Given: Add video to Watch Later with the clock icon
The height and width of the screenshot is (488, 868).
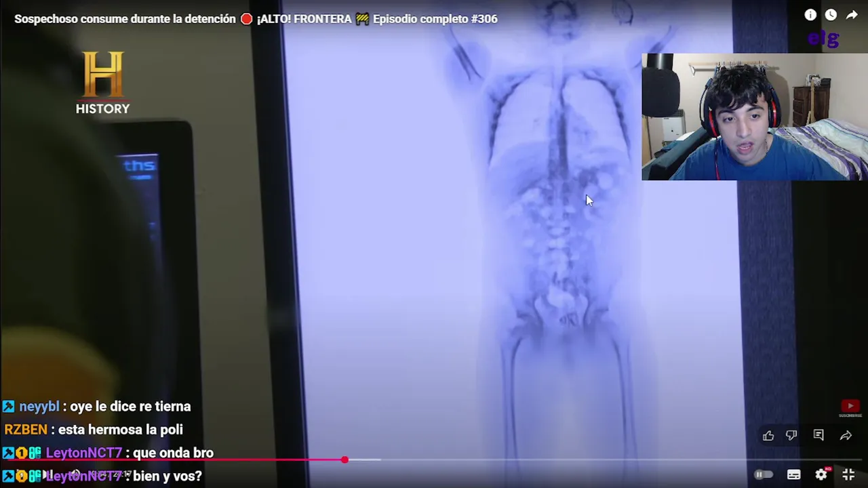Looking at the screenshot, I should [831, 15].
